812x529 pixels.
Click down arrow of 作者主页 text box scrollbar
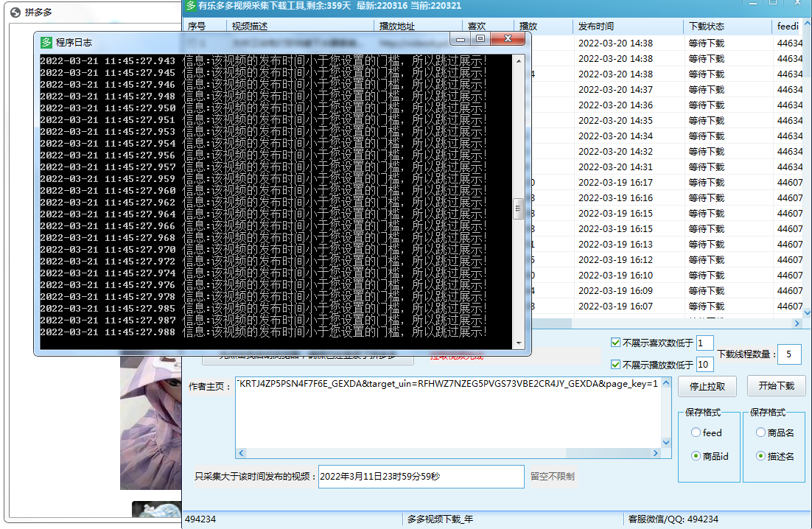pos(666,442)
